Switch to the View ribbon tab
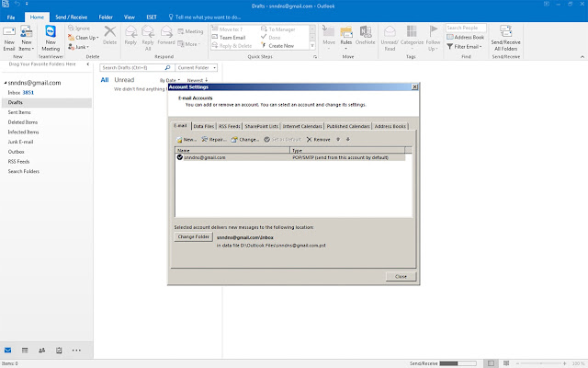The width and height of the screenshot is (588, 368). pos(129,17)
